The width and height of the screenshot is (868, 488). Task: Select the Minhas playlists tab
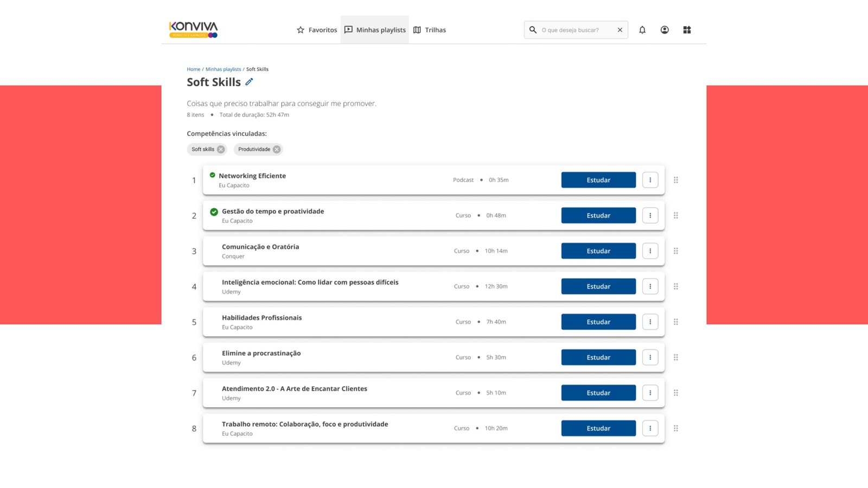point(375,30)
